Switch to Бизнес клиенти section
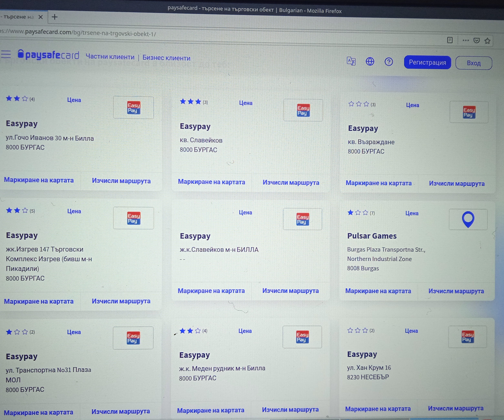The height and width of the screenshot is (420, 504). (x=166, y=58)
